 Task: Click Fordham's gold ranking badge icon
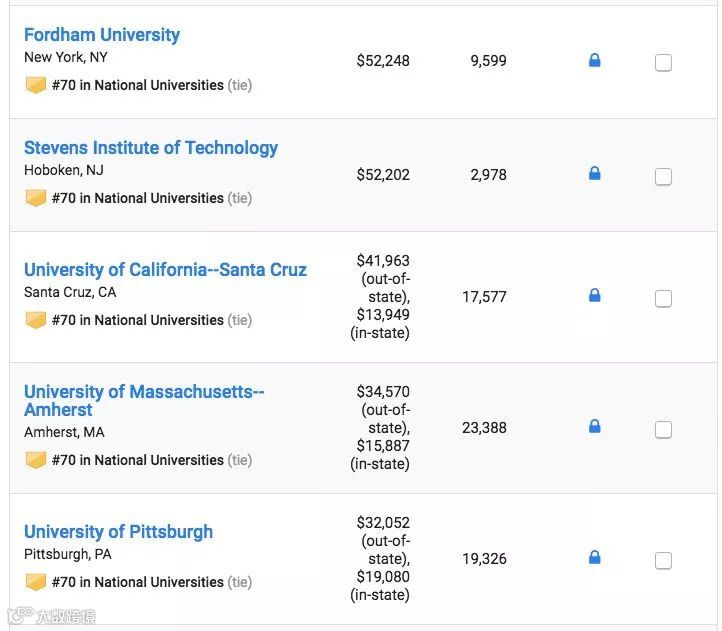tap(36, 85)
